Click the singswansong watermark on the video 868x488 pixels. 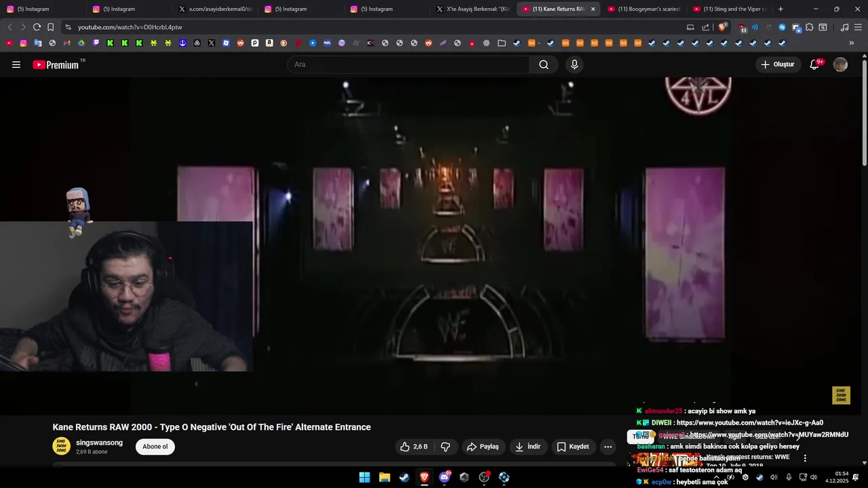pos(841,395)
